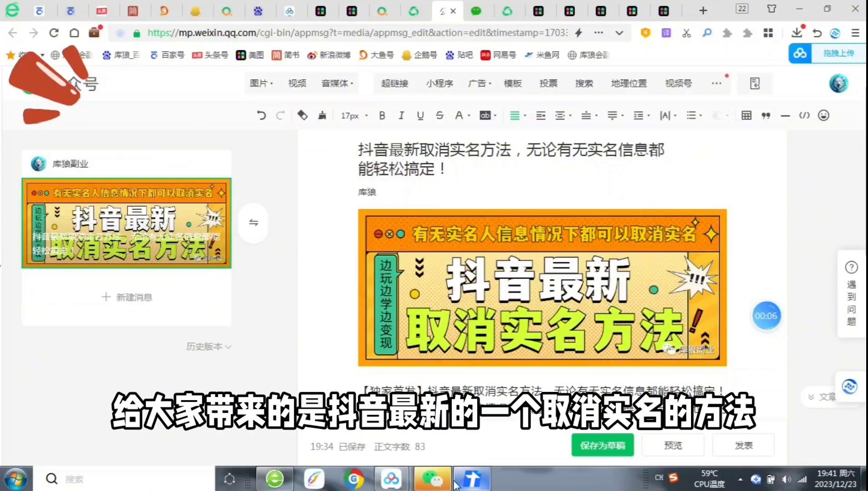Select the article cover thumbnail in sidebar
The image size is (868, 491).
pyautogui.click(x=126, y=223)
